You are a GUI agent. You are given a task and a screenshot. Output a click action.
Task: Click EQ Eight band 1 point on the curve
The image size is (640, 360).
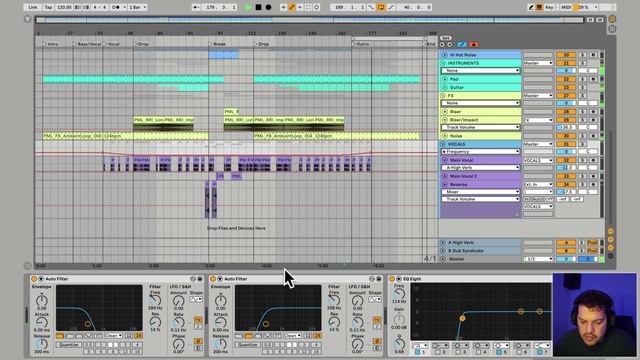pos(462,318)
